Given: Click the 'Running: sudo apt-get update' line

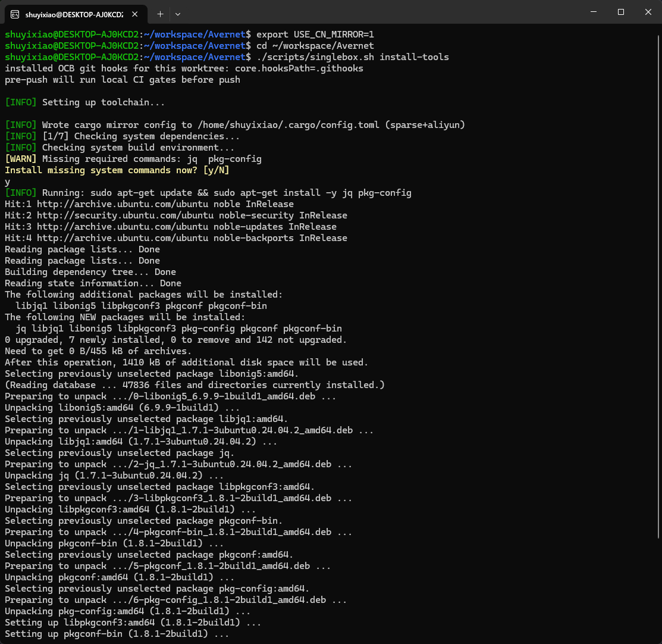Looking at the screenshot, I should [208, 193].
